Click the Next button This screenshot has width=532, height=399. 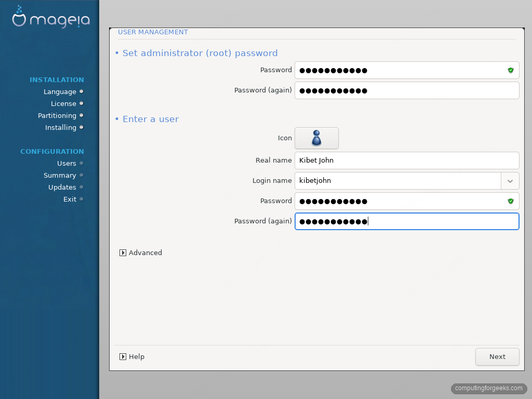(497, 357)
